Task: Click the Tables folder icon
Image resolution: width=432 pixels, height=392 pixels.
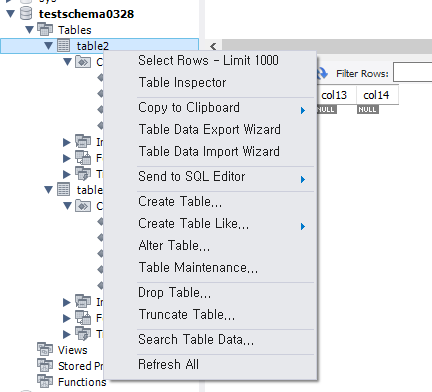Action: coord(45,29)
